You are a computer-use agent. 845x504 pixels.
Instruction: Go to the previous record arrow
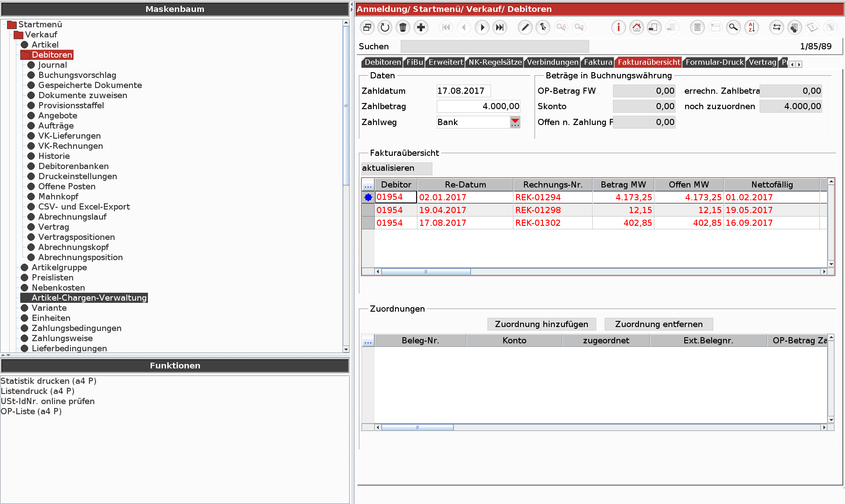(x=464, y=28)
